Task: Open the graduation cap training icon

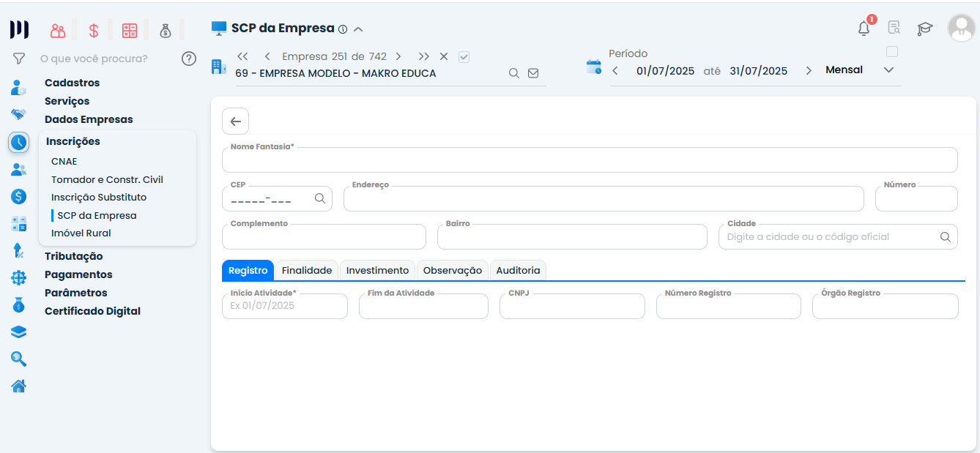Action: point(925,29)
